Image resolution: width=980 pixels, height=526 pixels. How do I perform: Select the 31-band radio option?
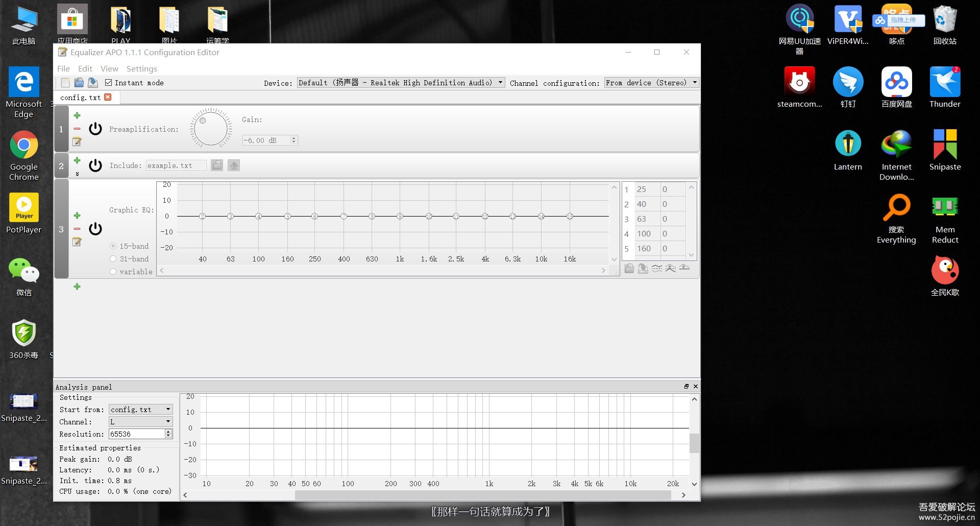click(113, 259)
